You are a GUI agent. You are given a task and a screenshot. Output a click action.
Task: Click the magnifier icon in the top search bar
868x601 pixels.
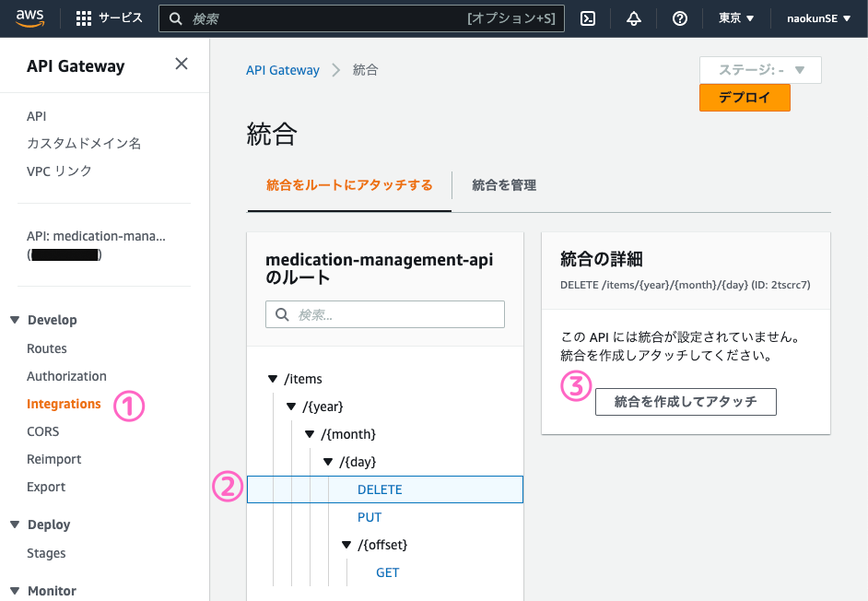tap(175, 18)
